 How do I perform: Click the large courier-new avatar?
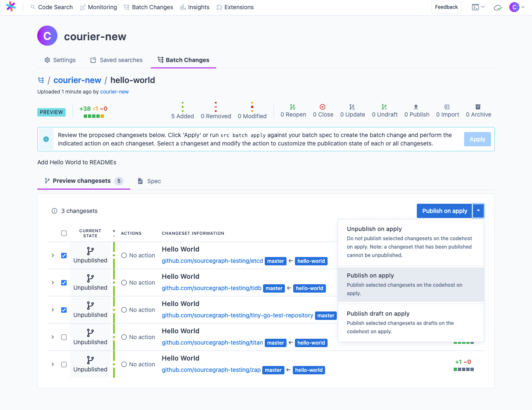coord(47,36)
